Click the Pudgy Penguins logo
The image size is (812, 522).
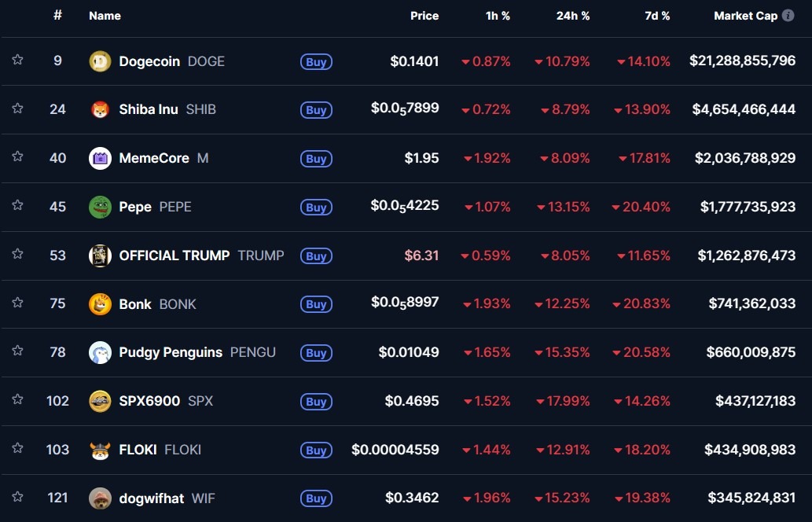coord(100,352)
